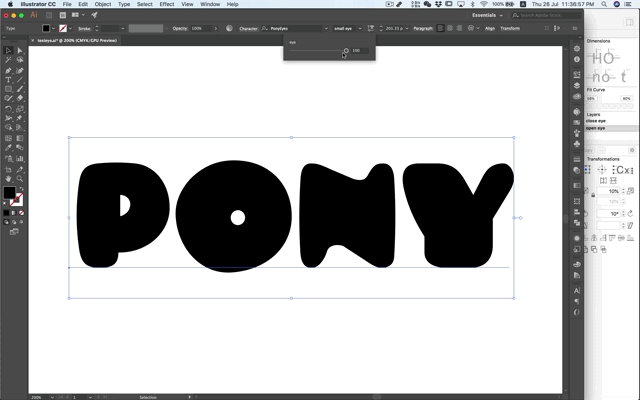Set paint mode to solid Color

6,213
